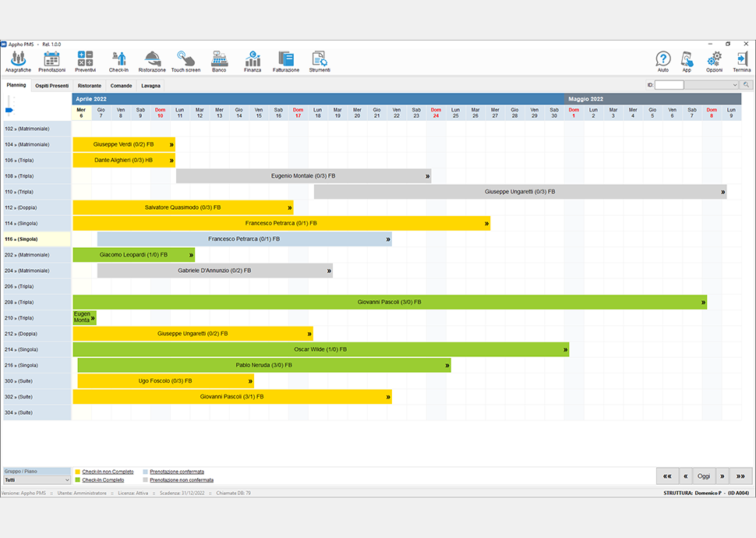Switch to the Lavagna tab

(x=150, y=86)
